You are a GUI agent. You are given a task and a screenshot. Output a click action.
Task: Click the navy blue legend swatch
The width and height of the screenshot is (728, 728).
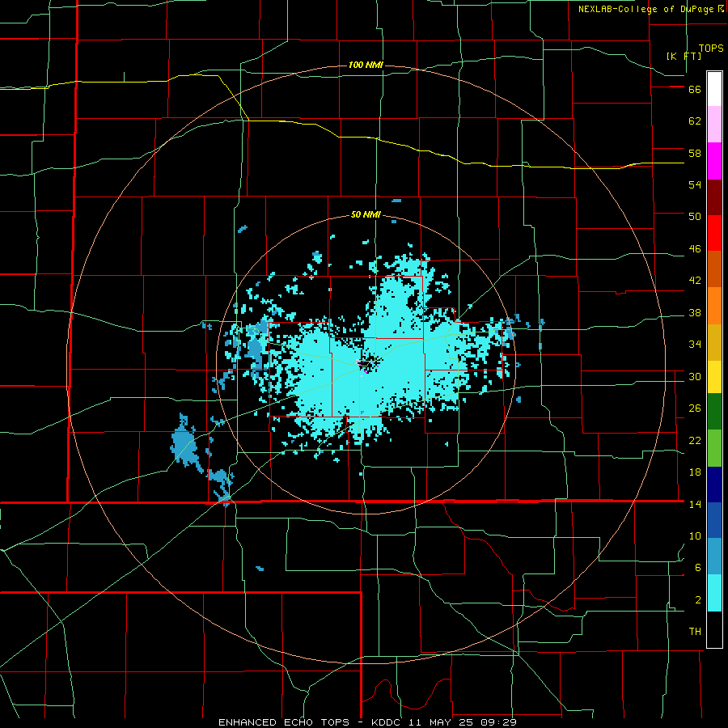pyautogui.click(x=714, y=485)
